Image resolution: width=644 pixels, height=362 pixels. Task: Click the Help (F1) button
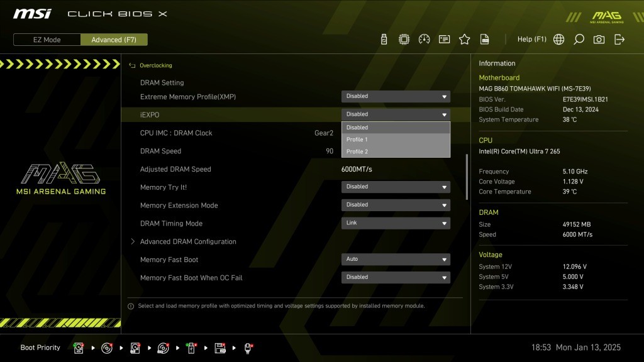[531, 40]
